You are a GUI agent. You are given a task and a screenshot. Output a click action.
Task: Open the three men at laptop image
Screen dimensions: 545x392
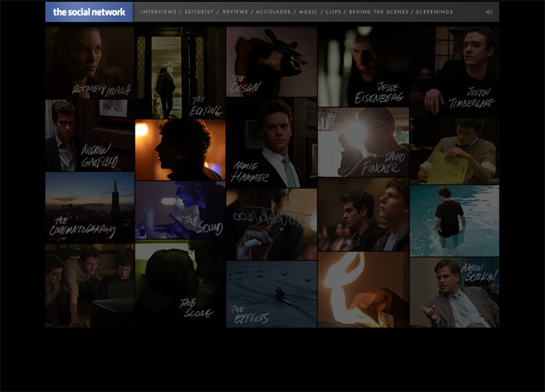(90, 286)
